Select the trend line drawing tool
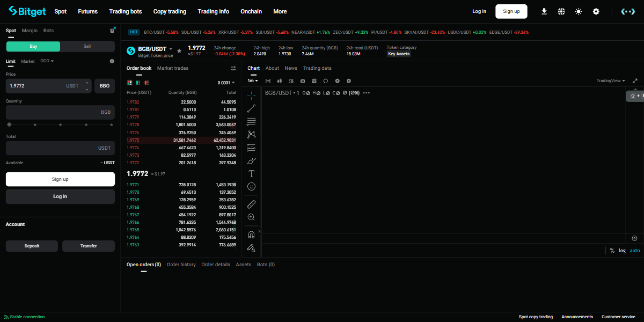Image resolution: width=644 pixels, height=322 pixels. [251, 108]
